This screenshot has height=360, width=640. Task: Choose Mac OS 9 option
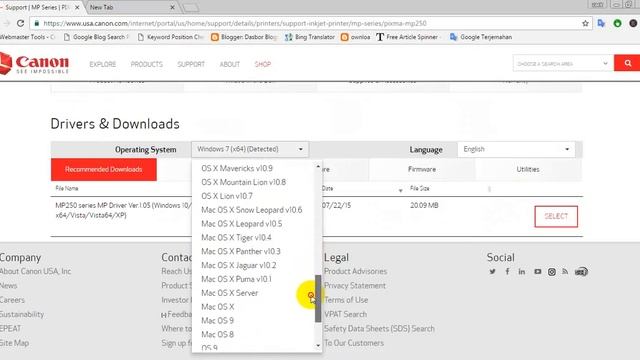tap(217, 321)
